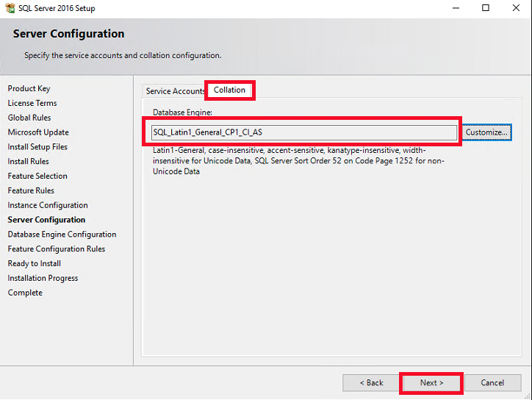Choose Global Rules in left panel
This screenshot has height=400, width=532.
pos(29,118)
